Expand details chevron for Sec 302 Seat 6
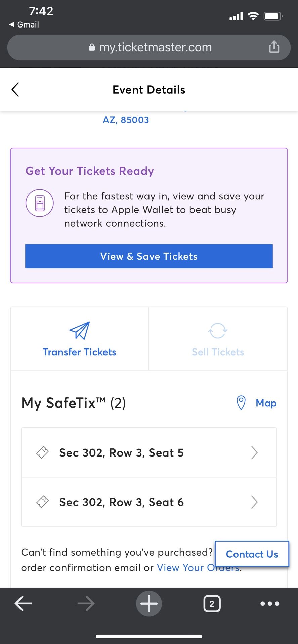Screen dimensions: 298x644 pos(254,502)
